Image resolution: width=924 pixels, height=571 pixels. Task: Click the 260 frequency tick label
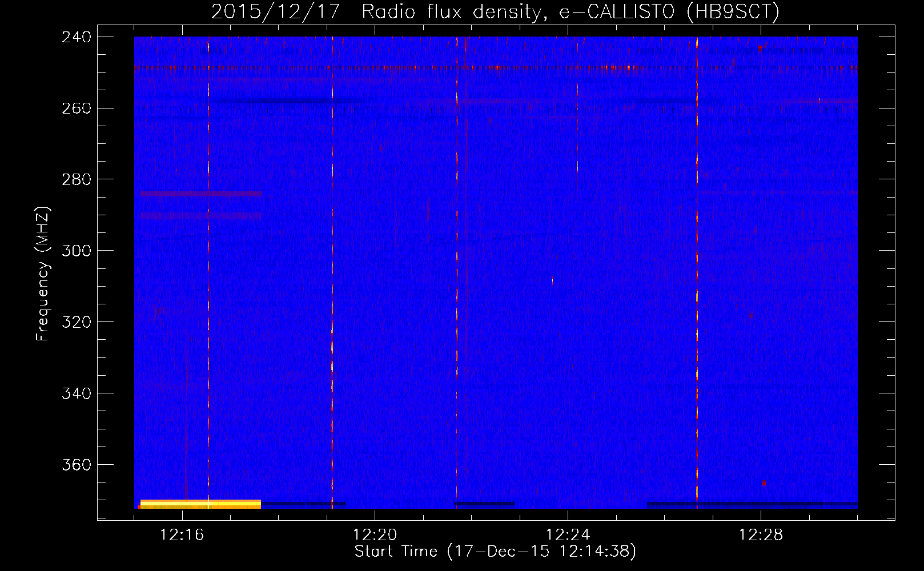click(x=77, y=108)
